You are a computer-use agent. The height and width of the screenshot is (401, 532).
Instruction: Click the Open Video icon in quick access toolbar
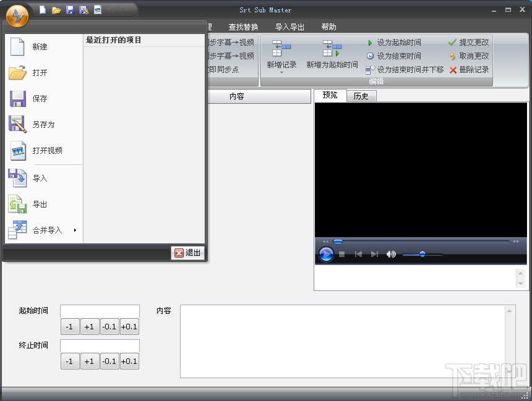point(98,10)
